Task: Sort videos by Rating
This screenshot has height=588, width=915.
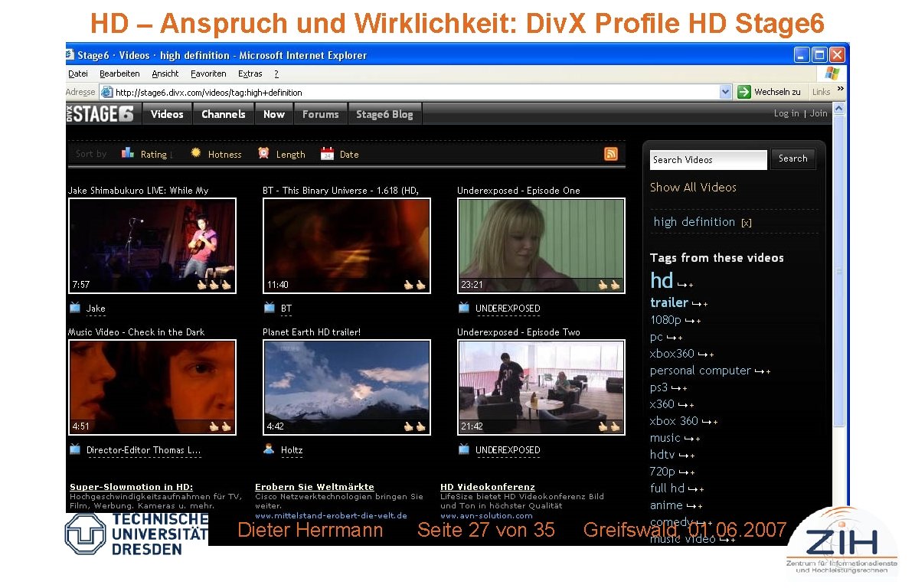Action: pyautogui.click(x=153, y=154)
